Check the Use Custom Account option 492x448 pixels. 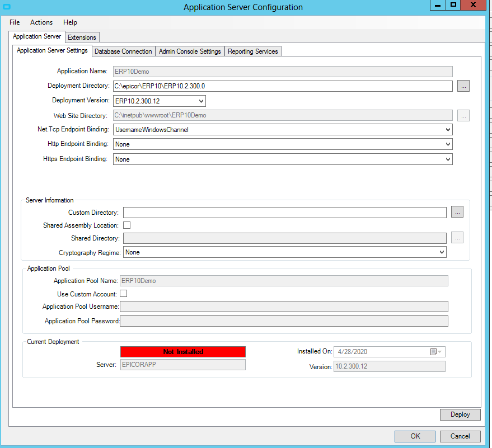click(x=123, y=293)
